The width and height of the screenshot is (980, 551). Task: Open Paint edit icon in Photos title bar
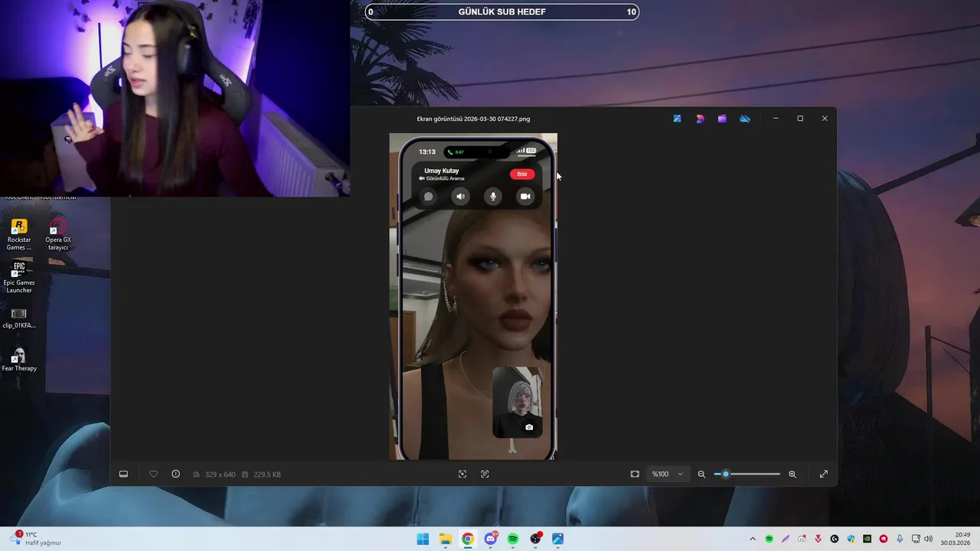[677, 119]
